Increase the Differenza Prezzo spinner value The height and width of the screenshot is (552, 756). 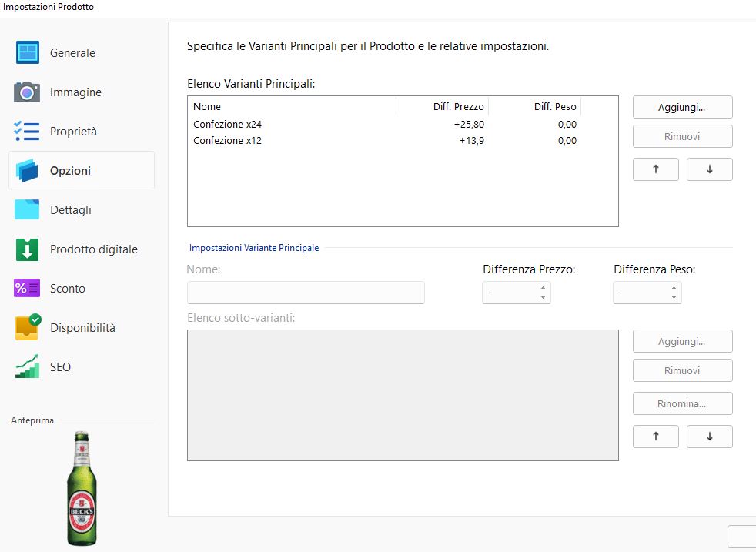(544, 288)
